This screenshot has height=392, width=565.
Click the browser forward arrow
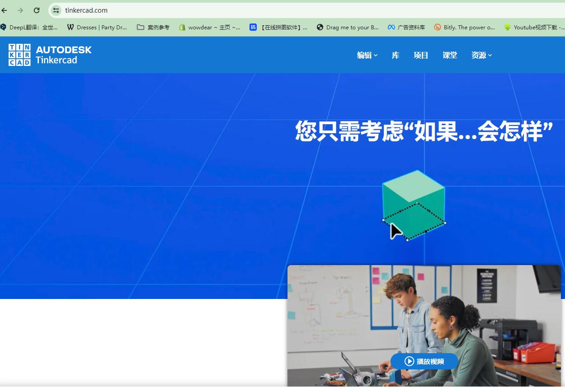20,10
